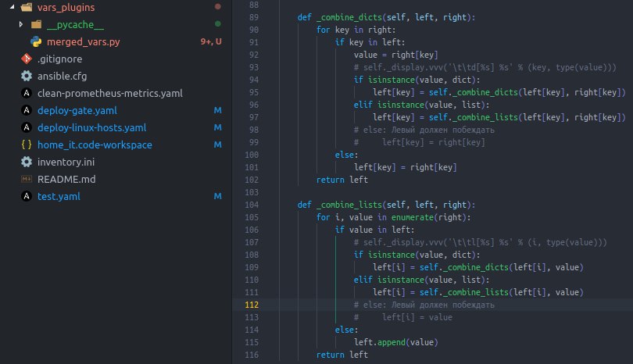
Task: Click 'left[key] = right[key]' on line 101
Action: pyautogui.click(x=406, y=167)
